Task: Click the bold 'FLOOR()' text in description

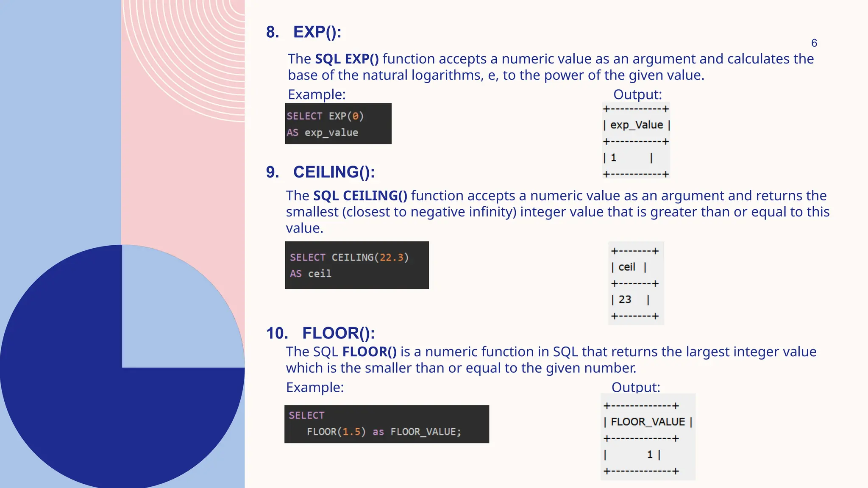Action: (370, 352)
